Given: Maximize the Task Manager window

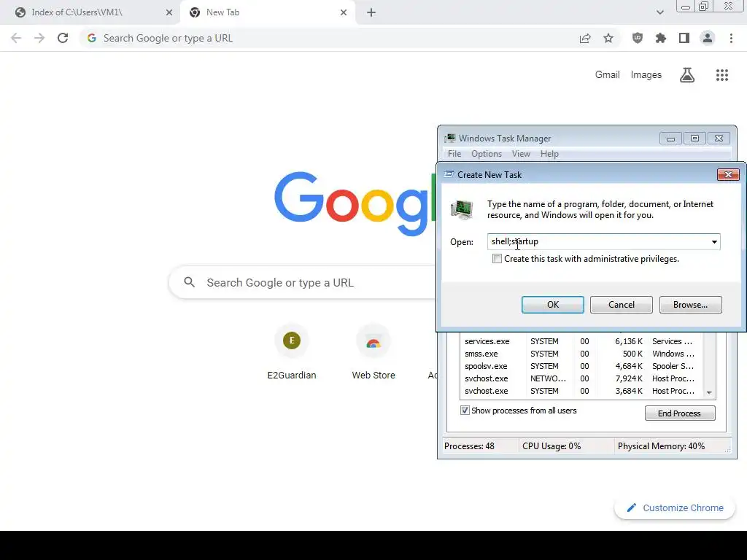Looking at the screenshot, I should [x=694, y=139].
